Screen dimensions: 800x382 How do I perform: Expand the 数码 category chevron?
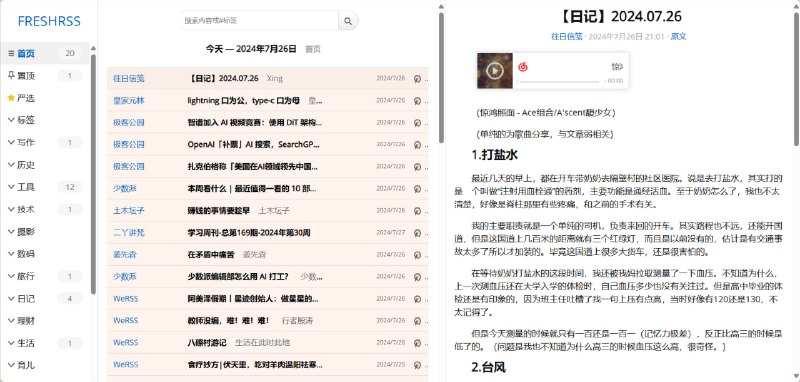coord(11,253)
